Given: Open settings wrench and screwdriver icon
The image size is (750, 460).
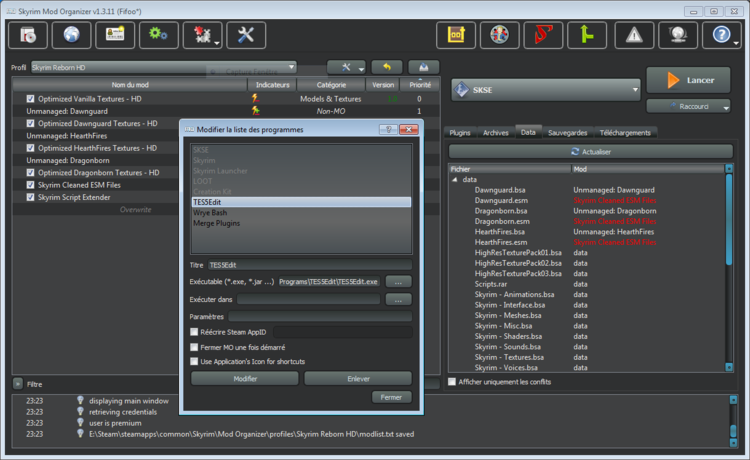Looking at the screenshot, I should point(246,35).
